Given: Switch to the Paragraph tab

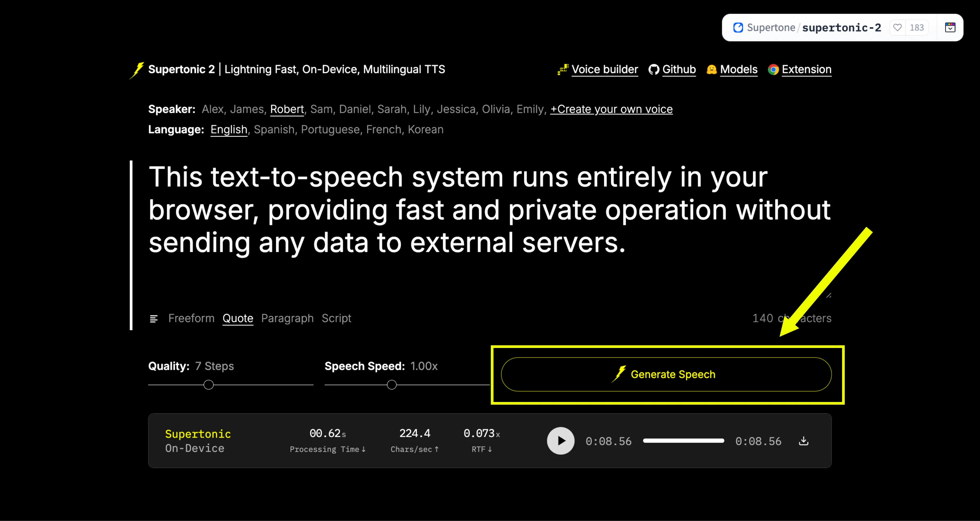Looking at the screenshot, I should 287,319.
